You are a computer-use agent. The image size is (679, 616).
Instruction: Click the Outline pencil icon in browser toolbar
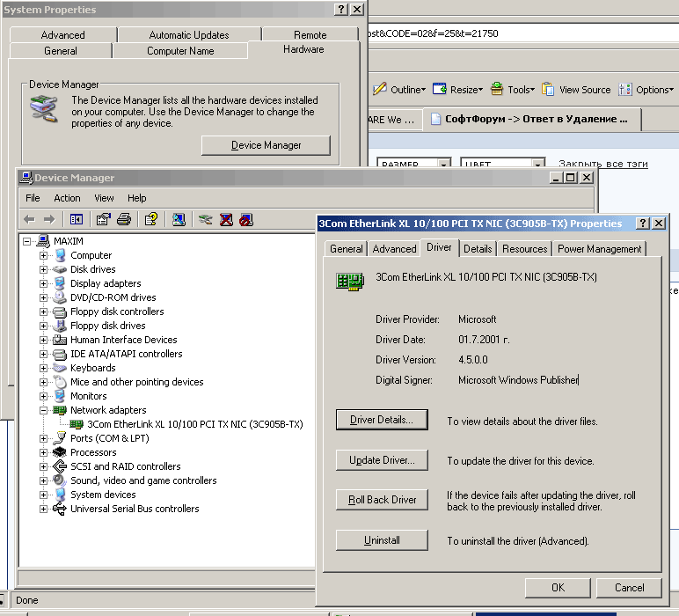(379, 89)
